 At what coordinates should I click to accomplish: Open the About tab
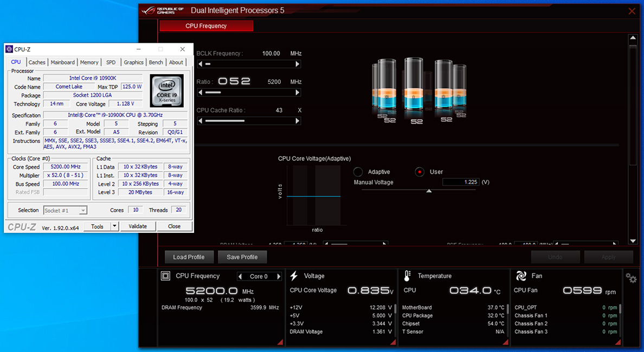coord(176,62)
